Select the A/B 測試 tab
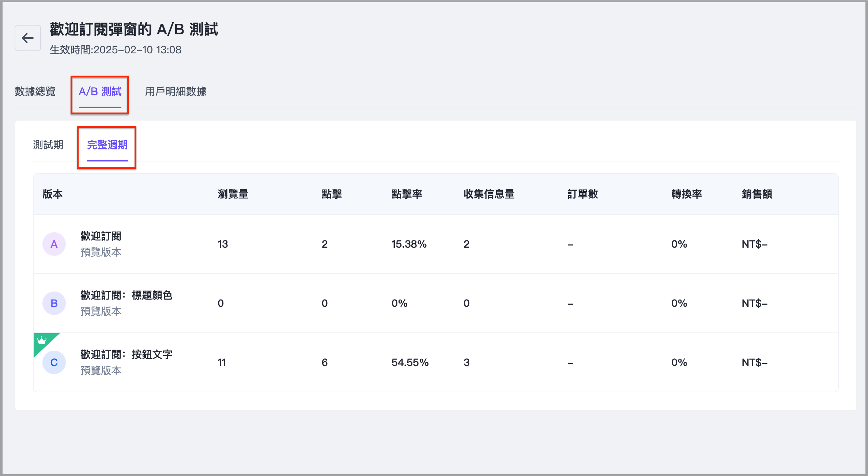The height and width of the screenshot is (476, 868). (100, 91)
